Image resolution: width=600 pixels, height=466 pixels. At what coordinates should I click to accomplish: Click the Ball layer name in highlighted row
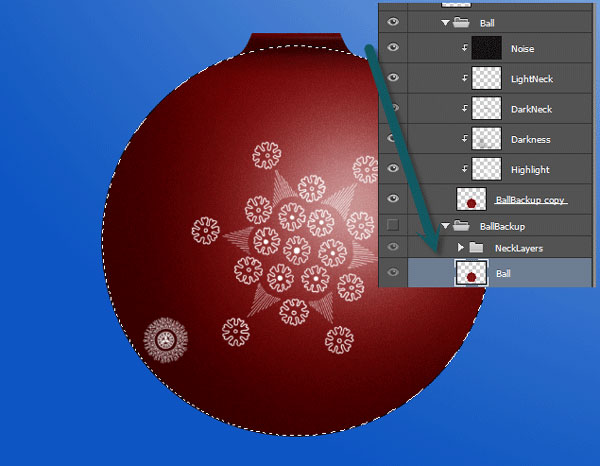pyautogui.click(x=503, y=274)
